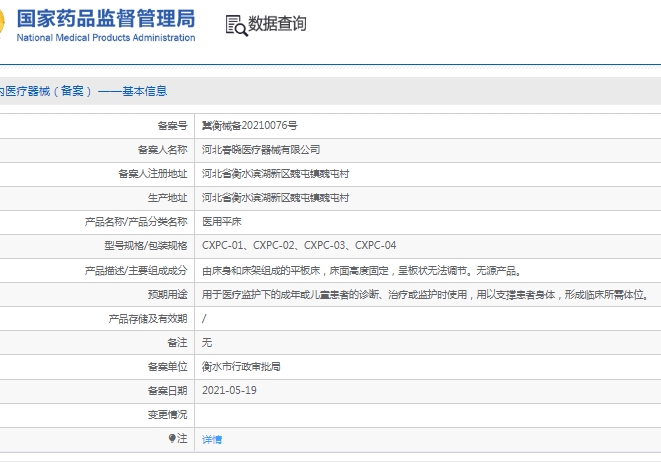Click the slash value for 产品存储及有效期
The width and height of the screenshot is (661, 470).
[x=204, y=319]
